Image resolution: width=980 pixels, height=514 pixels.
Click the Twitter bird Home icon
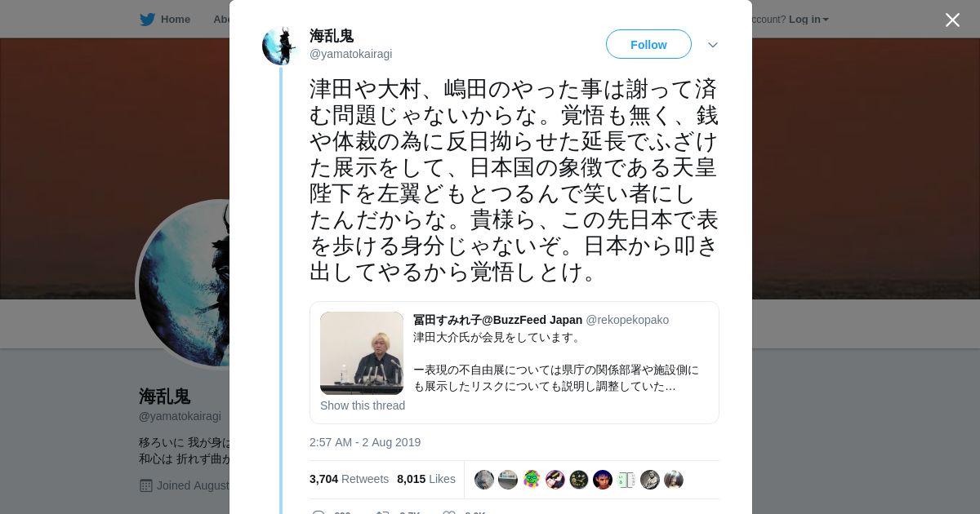pyautogui.click(x=147, y=20)
